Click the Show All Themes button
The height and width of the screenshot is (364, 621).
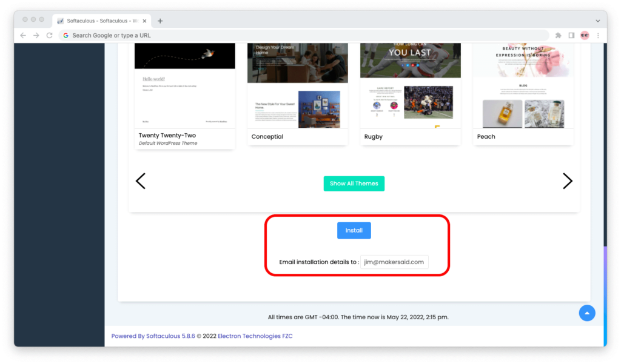pos(354,184)
